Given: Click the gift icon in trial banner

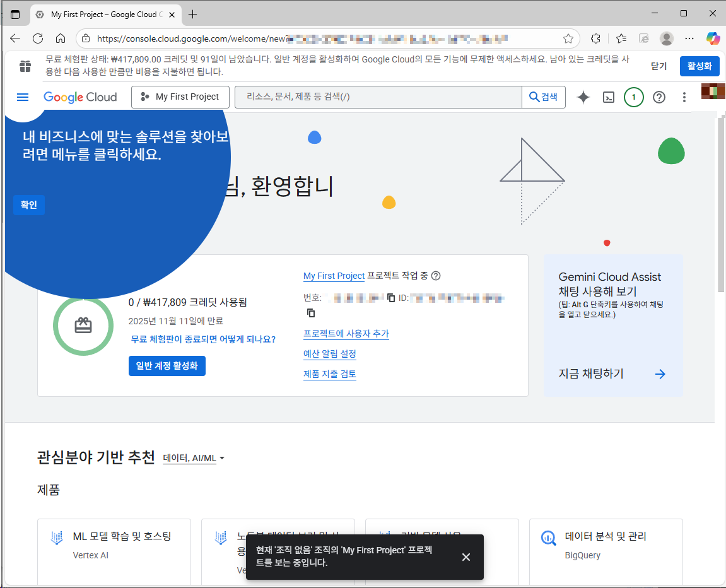Looking at the screenshot, I should click(x=25, y=66).
